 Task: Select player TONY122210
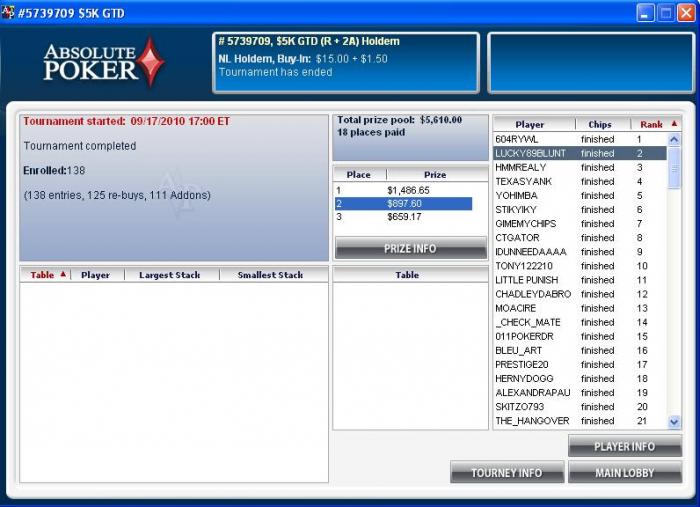click(x=580, y=266)
